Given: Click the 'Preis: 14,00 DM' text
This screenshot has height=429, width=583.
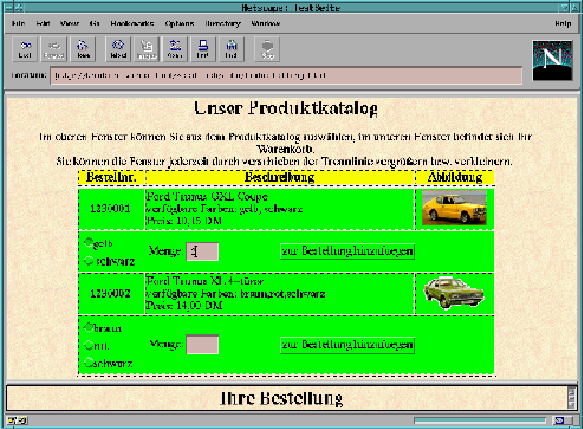Looking at the screenshot, I should click(x=184, y=306).
